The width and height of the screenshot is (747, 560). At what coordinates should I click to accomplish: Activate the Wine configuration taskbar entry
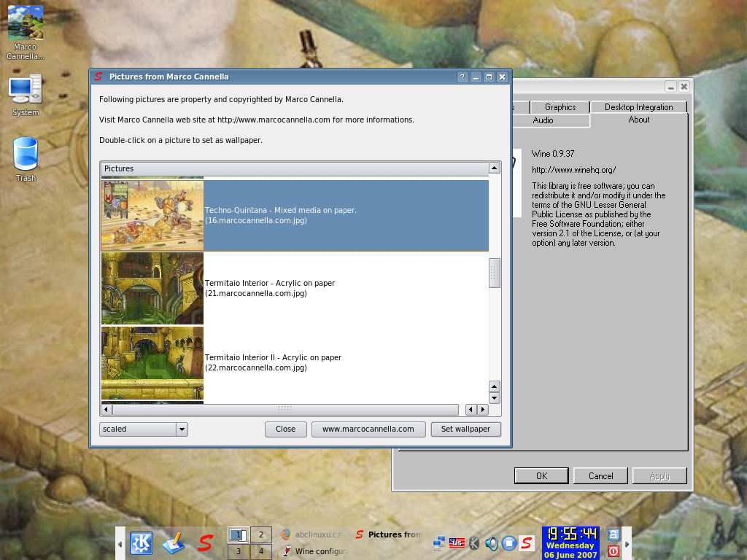tap(316, 551)
